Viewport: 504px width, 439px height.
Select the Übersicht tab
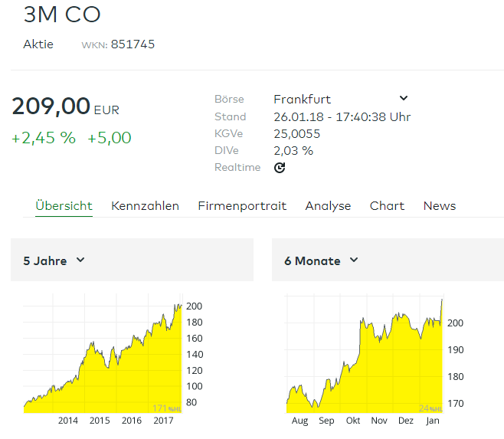point(64,206)
